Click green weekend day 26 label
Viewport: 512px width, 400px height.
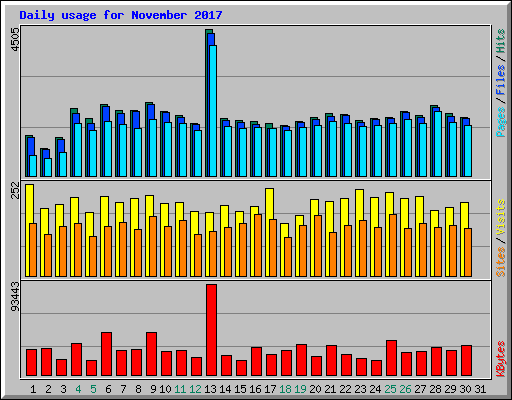click(x=405, y=389)
